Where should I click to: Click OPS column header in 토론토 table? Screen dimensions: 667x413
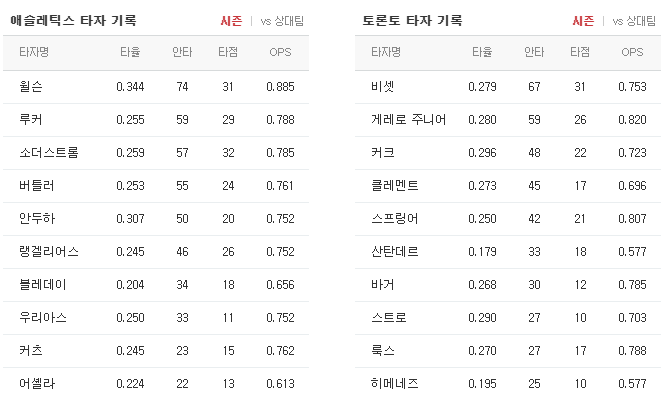pyautogui.click(x=632, y=52)
